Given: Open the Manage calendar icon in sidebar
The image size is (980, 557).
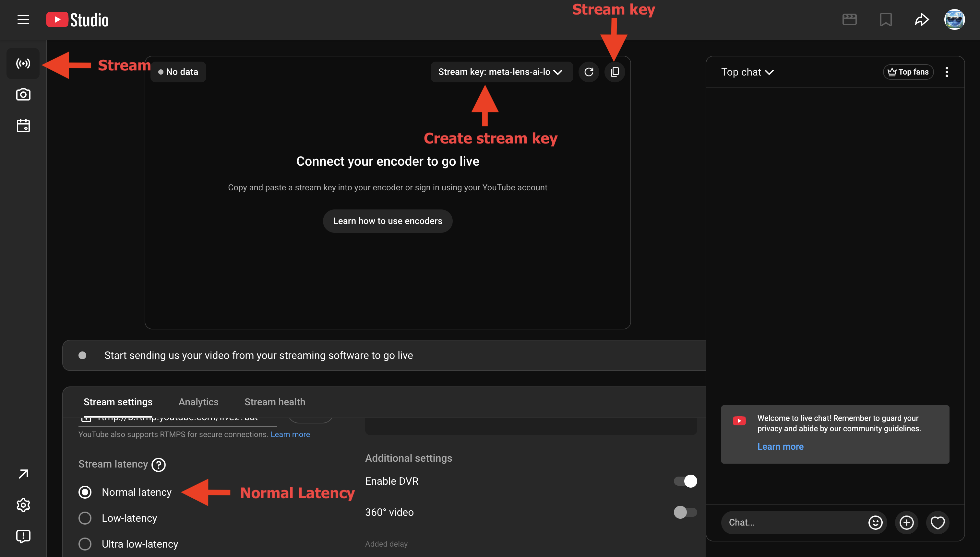Looking at the screenshot, I should pos(23,125).
